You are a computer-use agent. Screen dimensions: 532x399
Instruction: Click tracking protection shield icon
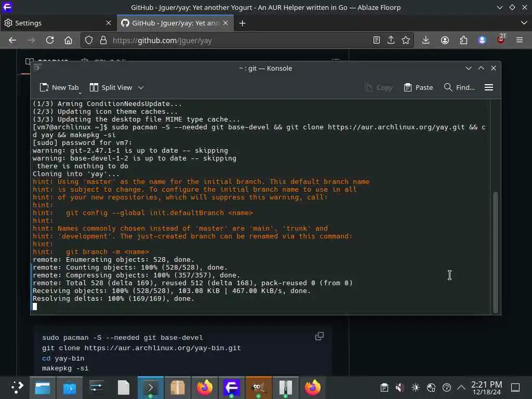[88, 41]
